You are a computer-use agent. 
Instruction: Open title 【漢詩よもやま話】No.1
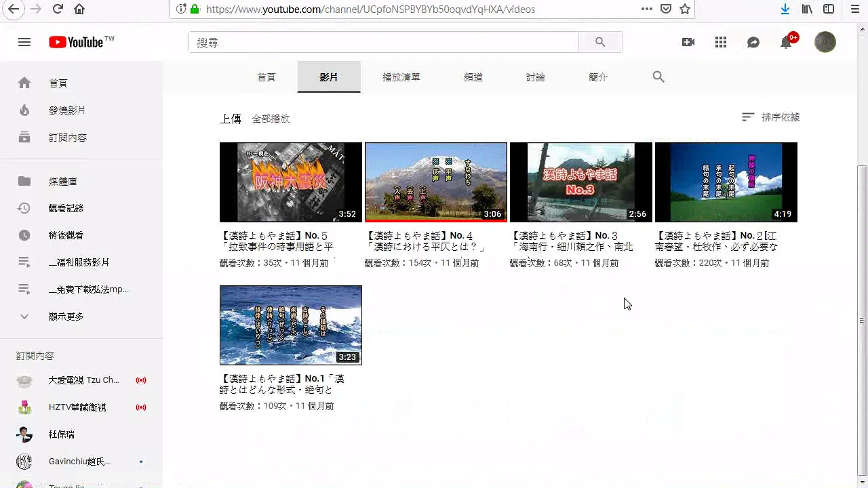[x=282, y=384]
